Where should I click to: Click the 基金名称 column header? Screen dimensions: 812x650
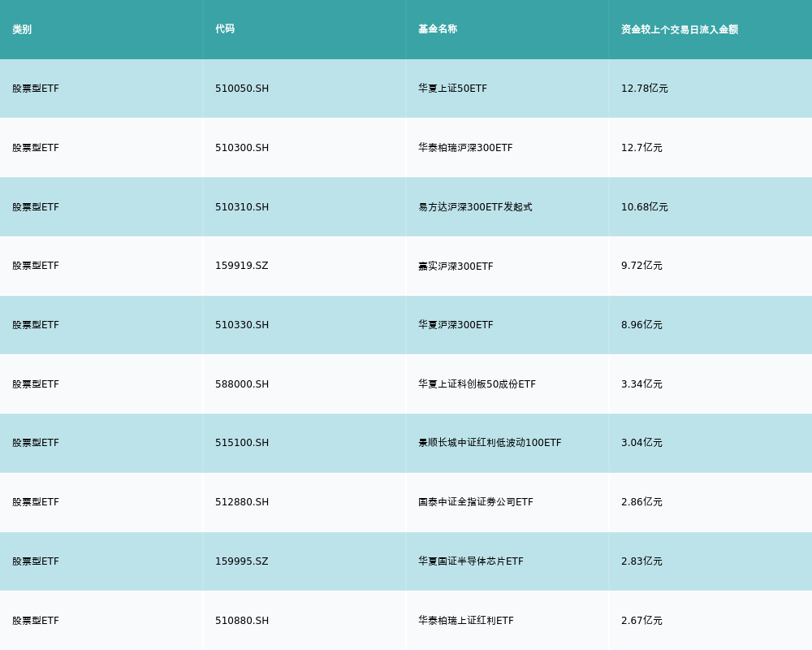point(438,29)
